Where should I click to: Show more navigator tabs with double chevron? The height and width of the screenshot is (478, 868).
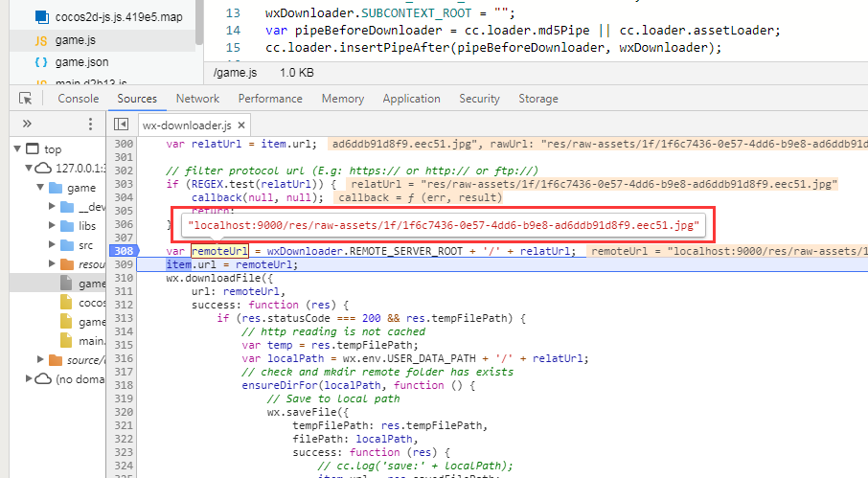[x=27, y=124]
